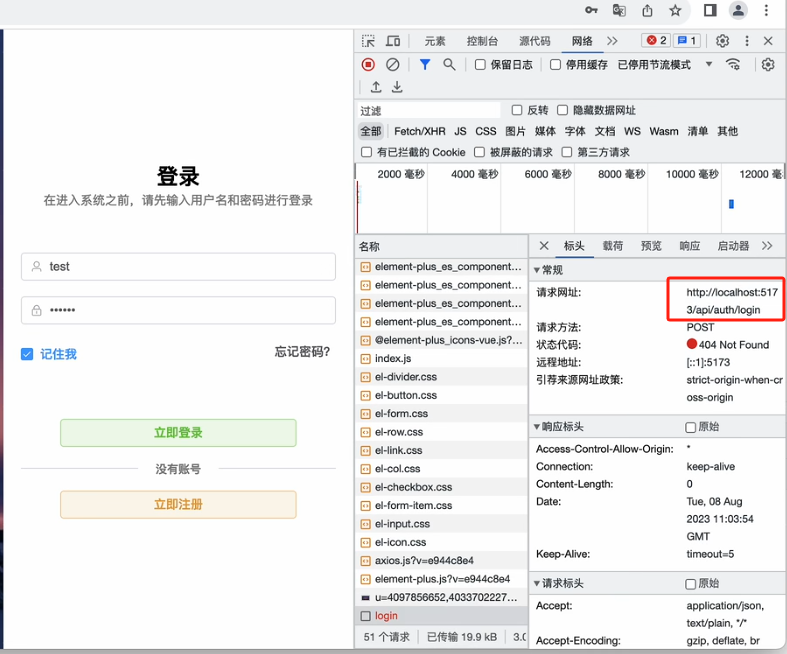The width and height of the screenshot is (787, 654).
Task: Open network conditions wifi icon
Action: [733, 64]
